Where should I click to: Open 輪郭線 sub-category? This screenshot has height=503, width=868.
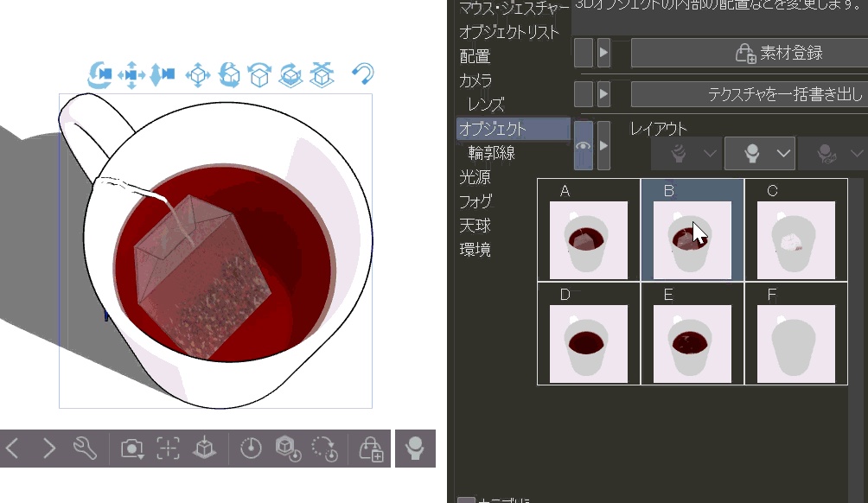[x=492, y=153]
